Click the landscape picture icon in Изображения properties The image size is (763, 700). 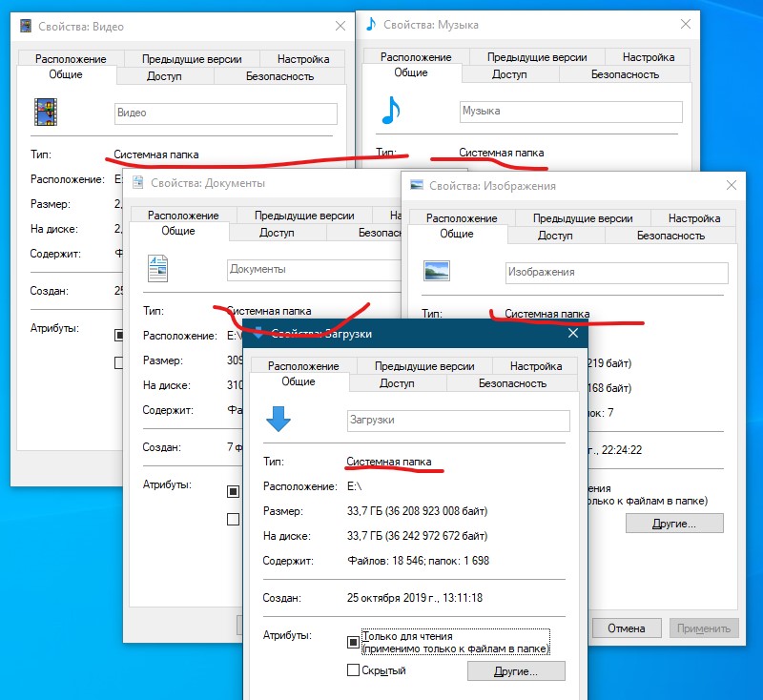point(437,271)
